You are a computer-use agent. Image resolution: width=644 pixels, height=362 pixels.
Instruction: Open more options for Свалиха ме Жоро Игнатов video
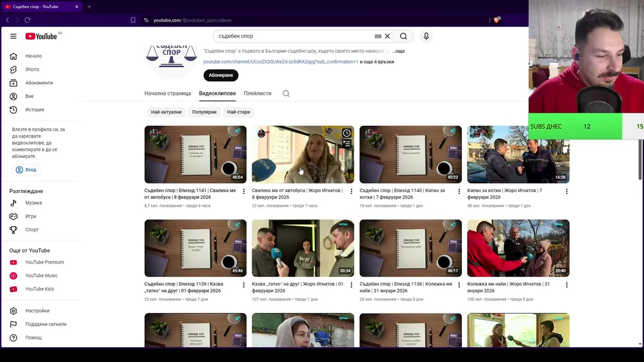(351, 192)
